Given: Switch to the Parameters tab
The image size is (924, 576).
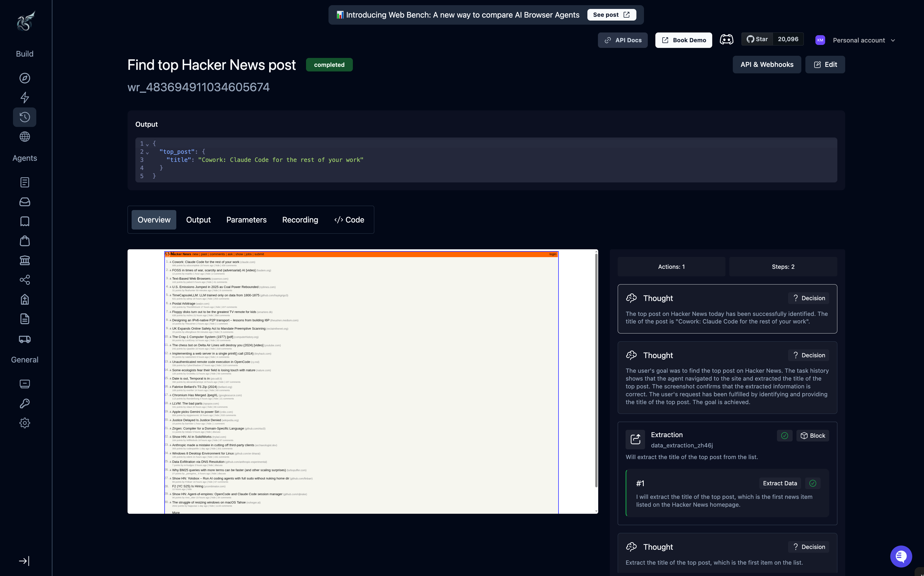Looking at the screenshot, I should 246,220.
